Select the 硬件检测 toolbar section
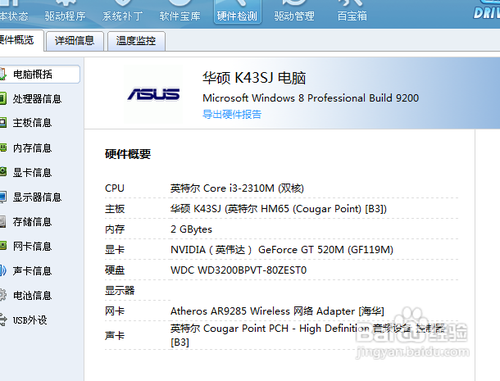This screenshot has width=500, height=381. pos(237,12)
